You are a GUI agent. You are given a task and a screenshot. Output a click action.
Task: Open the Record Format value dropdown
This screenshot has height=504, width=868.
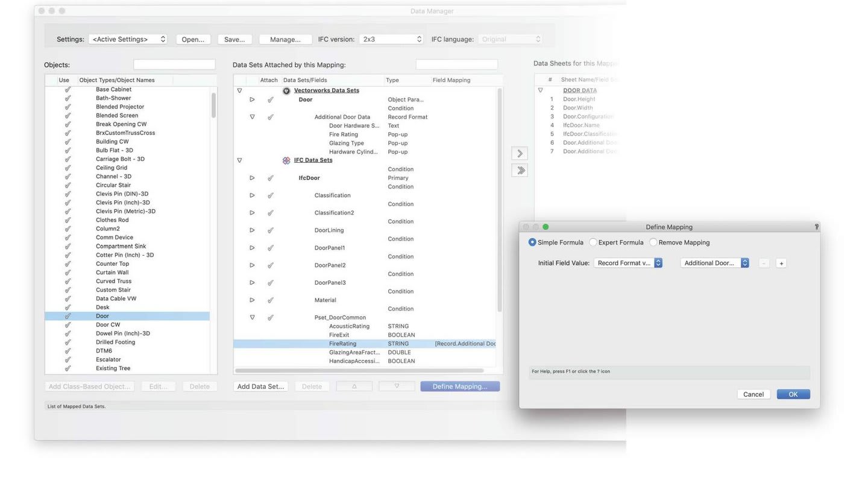point(627,263)
